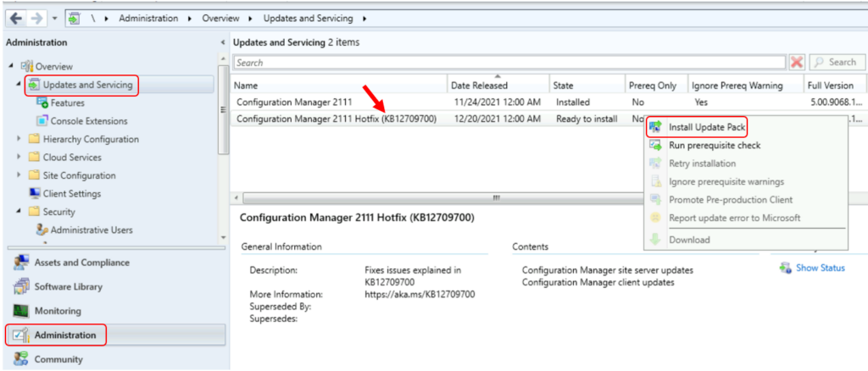Click the Console Extensions node icon
Viewport: 868px width, 371px height.
(42, 121)
